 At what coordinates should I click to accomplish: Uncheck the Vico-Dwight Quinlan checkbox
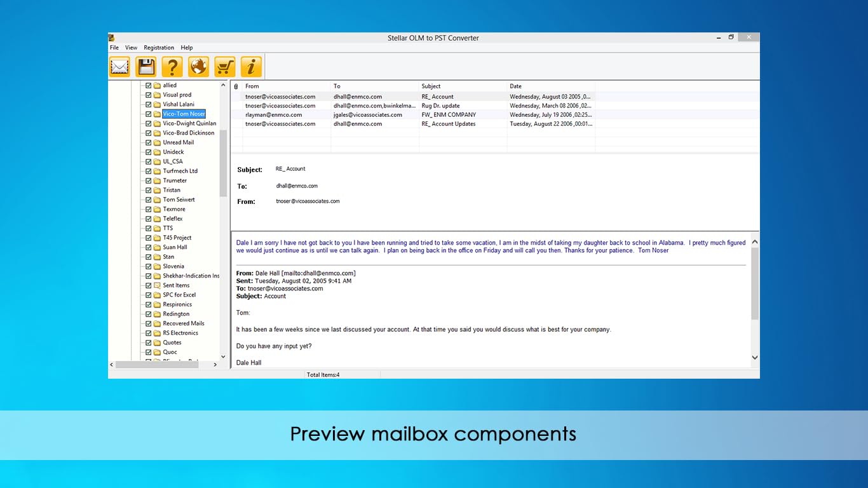click(149, 123)
